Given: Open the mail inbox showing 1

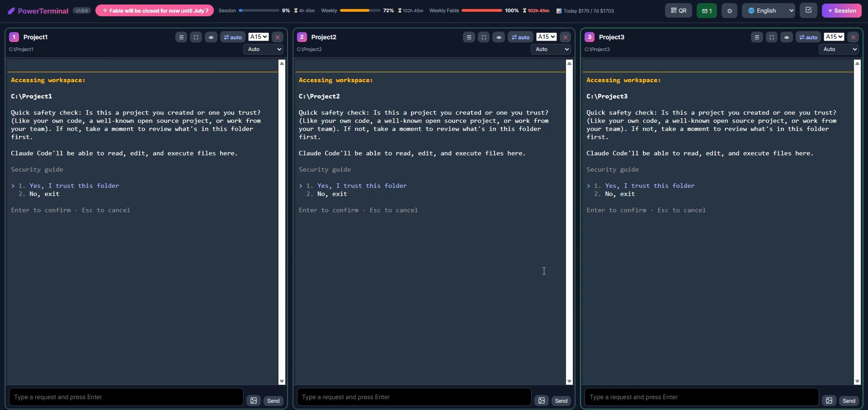Looking at the screenshot, I should [x=707, y=11].
